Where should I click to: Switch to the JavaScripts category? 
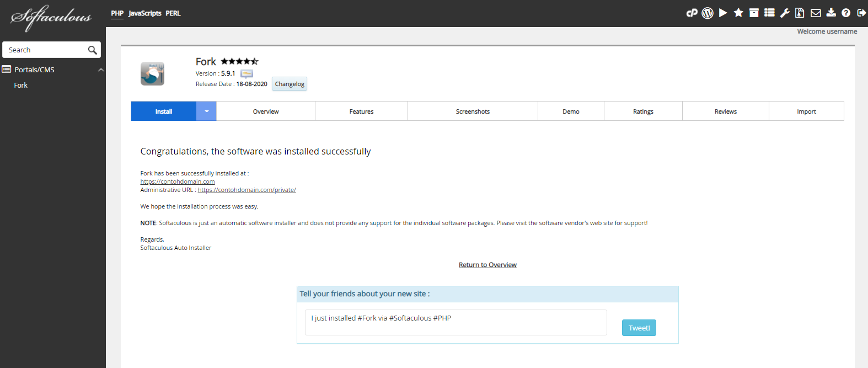144,13
